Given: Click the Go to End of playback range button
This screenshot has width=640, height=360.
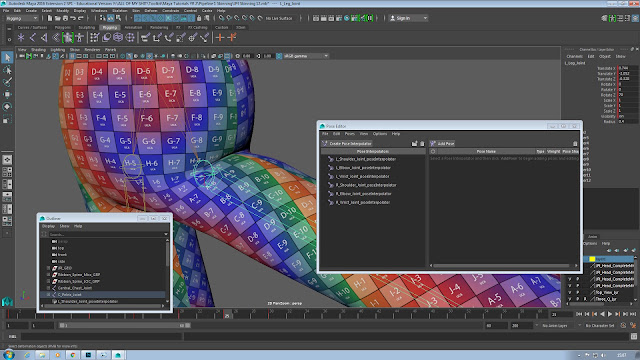Looking at the screenshot, I should tap(633, 314).
